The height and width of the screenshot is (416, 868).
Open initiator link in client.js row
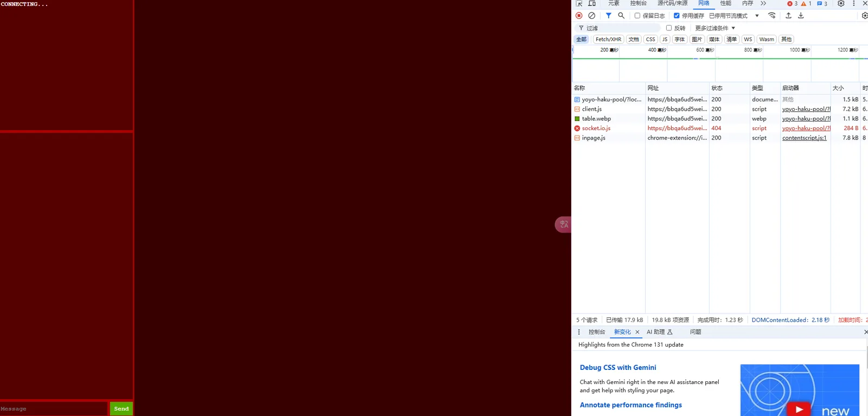click(806, 109)
